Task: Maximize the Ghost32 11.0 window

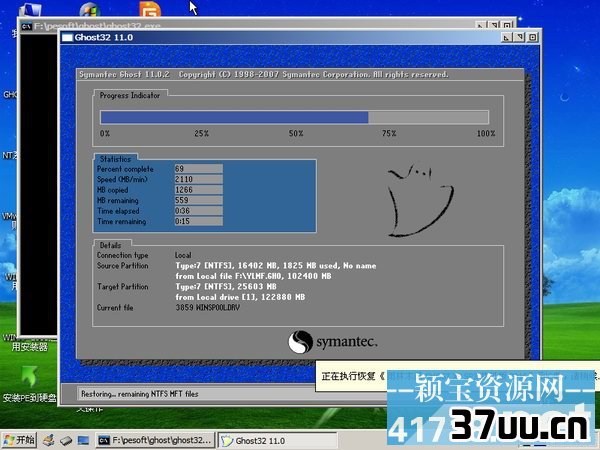Action: 520,37
